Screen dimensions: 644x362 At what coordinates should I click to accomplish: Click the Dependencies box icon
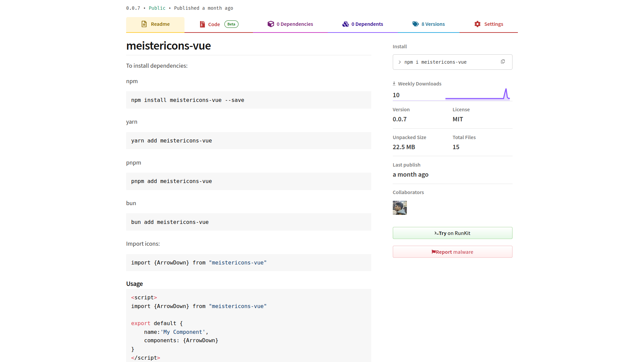(271, 24)
